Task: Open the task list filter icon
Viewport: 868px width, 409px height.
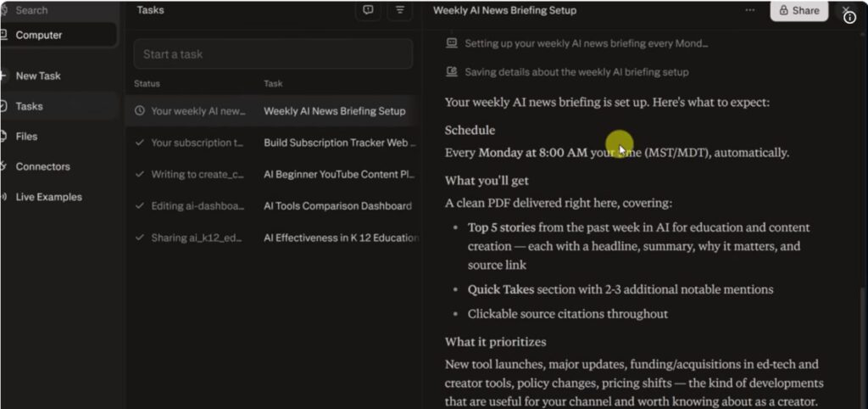Action: click(400, 10)
